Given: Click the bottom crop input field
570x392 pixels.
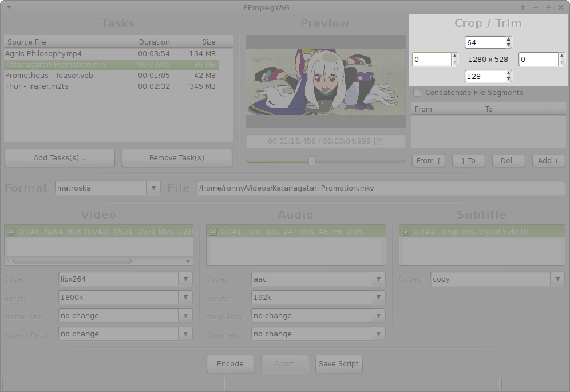Looking at the screenshot, I should tap(485, 76).
